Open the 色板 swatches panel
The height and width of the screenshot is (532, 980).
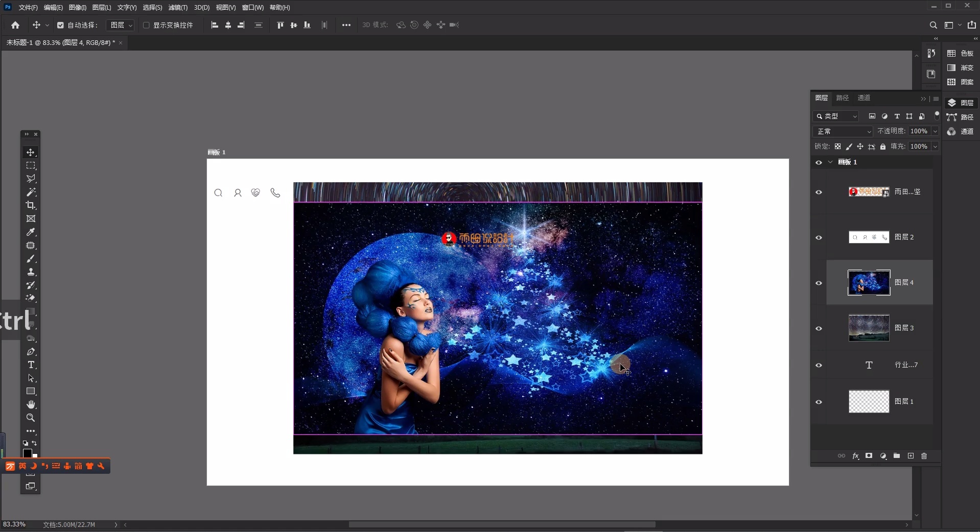click(x=961, y=54)
